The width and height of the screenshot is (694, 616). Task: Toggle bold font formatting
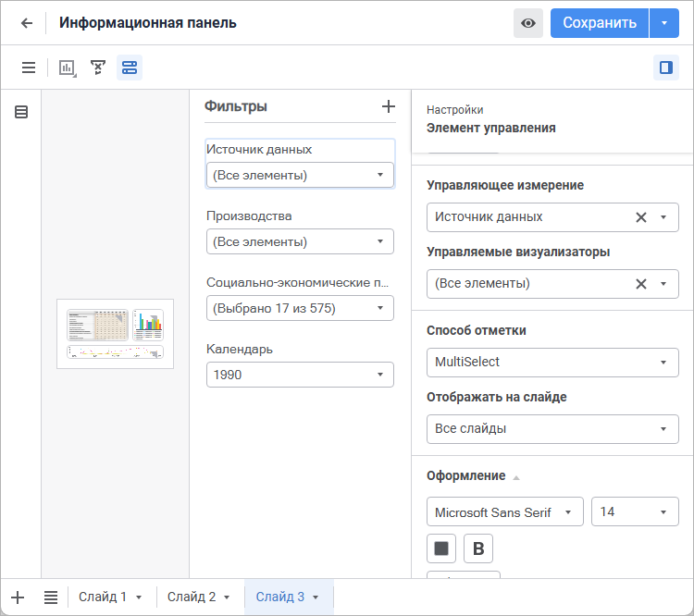(478, 548)
